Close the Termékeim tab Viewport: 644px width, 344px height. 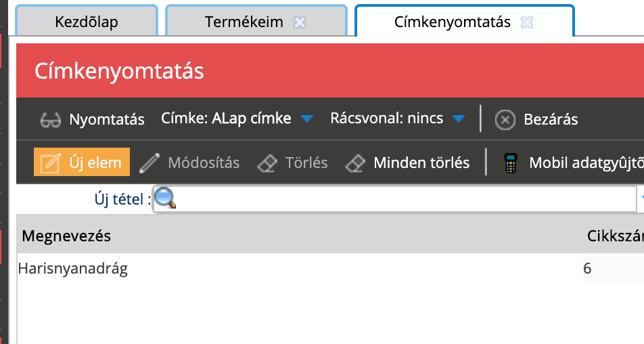coord(300,22)
